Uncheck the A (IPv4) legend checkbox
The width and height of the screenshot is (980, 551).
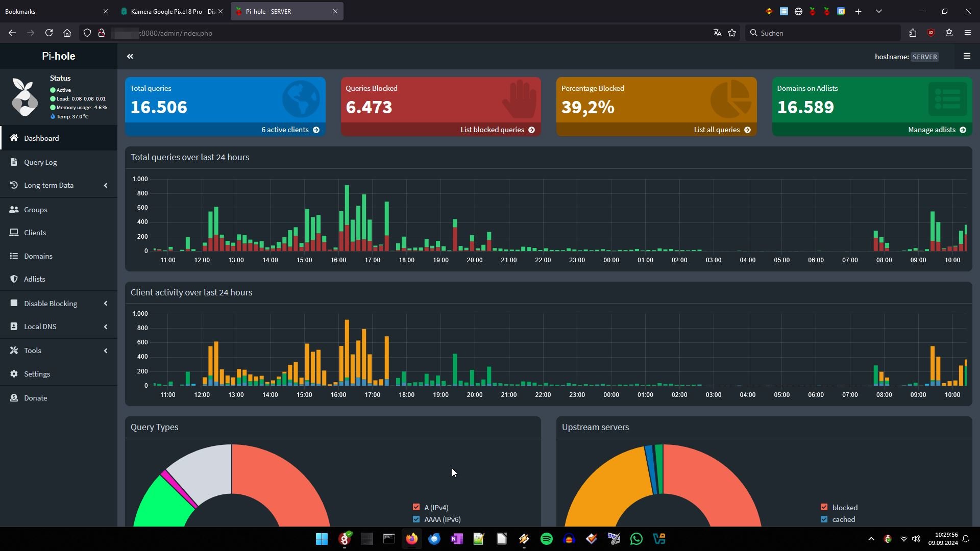click(x=416, y=507)
